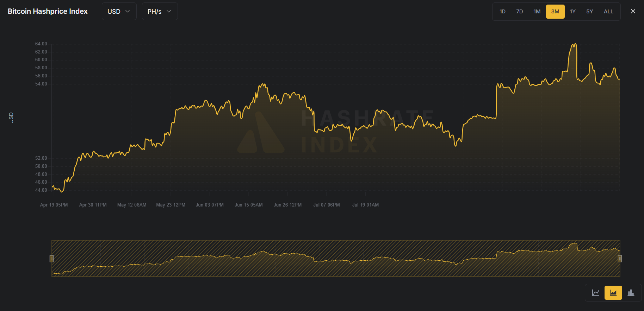Click the Jun 26 12PM axis label
The width and height of the screenshot is (644, 311).
[288, 205]
